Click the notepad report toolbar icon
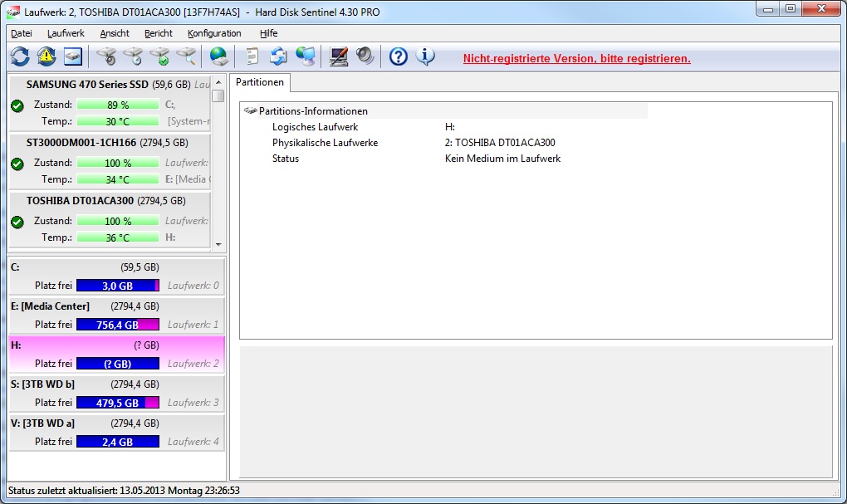 point(252,56)
